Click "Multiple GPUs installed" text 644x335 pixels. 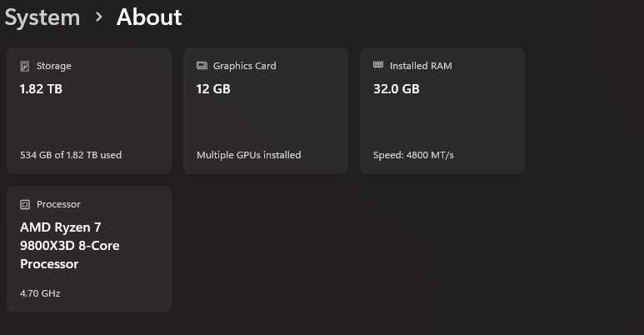point(248,155)
